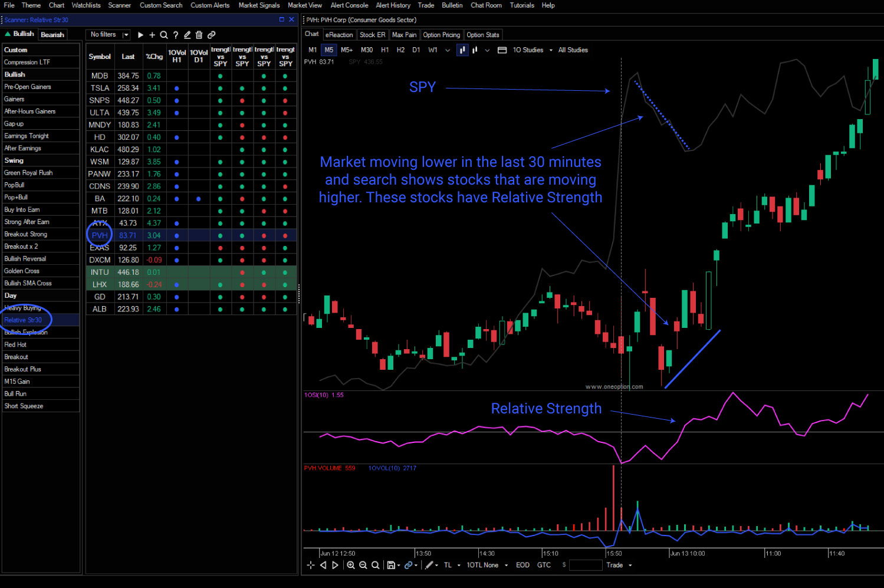This screenshot has height=588, width=884.
Task: Open the Tutorials menu
Action: 521,5
